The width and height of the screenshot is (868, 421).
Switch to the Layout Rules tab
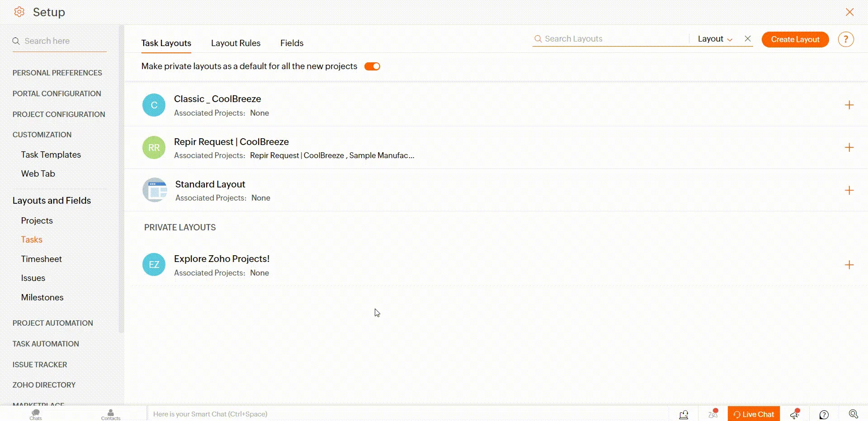tap(236, 43)
